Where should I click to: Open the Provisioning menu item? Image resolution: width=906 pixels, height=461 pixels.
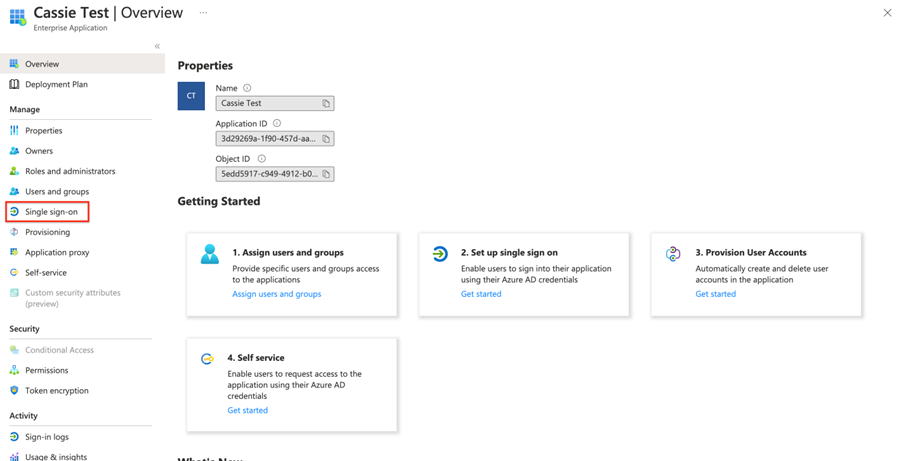pyautogui.click(x=47, y=232)
